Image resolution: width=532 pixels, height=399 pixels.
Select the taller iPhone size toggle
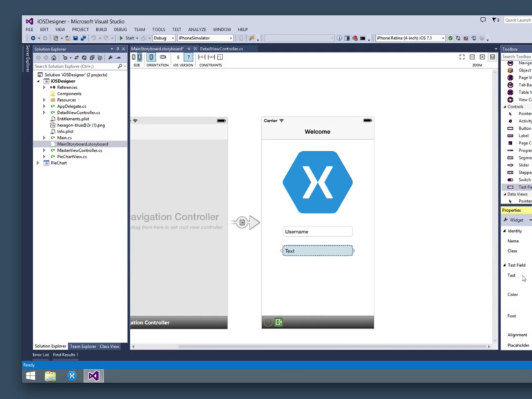140,57
